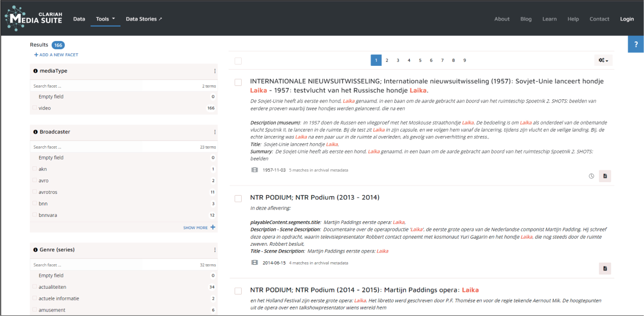Screen dimensions: 644x316
Task: Click '5 matches in archival metadata' text
Action: point(319,170)
